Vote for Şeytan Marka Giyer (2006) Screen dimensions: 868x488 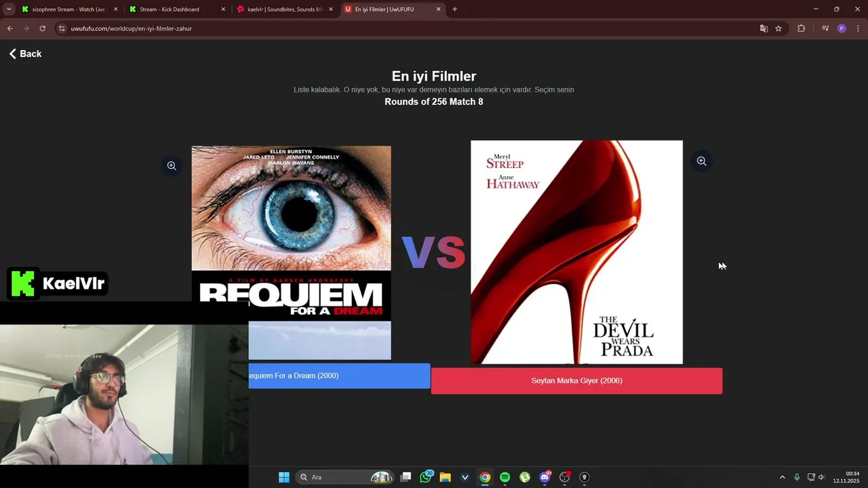576,381
